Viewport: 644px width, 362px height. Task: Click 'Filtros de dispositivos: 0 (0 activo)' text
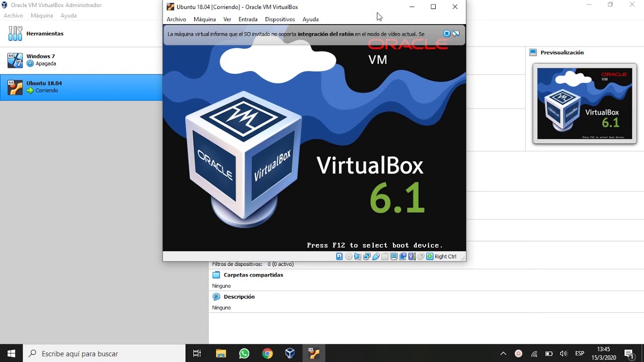click(253, 264)
